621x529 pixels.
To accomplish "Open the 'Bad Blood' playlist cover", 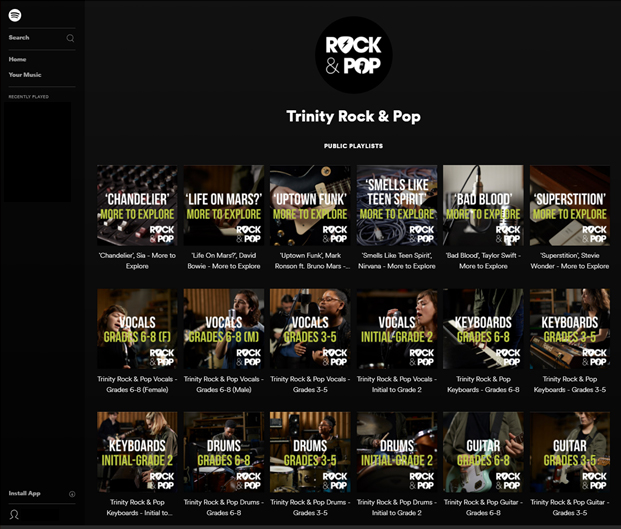I will point(483,206).
